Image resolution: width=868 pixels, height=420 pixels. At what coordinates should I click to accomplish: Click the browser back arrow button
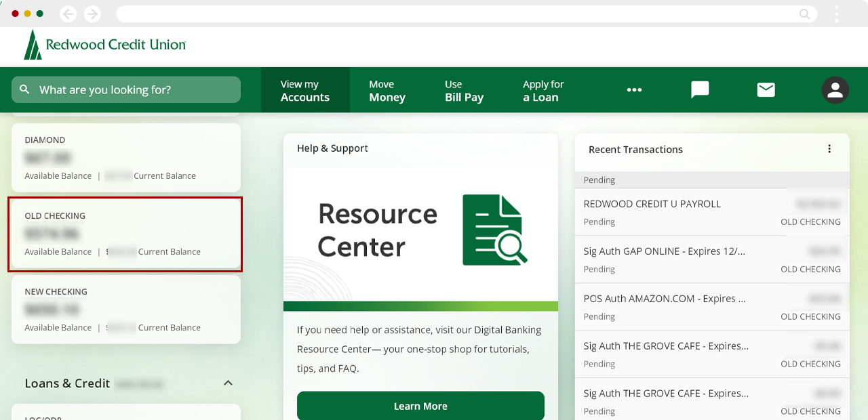pos(68,14)
